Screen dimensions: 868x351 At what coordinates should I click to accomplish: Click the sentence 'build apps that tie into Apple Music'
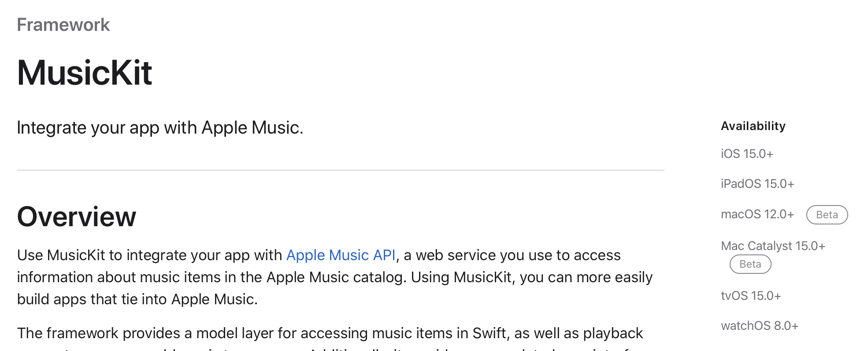(x=137, y=299)
